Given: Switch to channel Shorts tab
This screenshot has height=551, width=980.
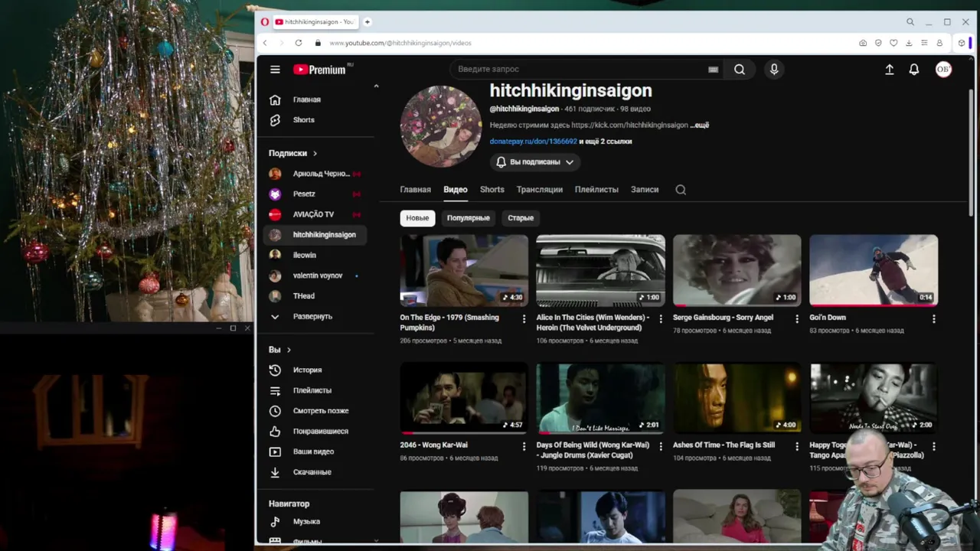Looking at the screenshot, I should tap(492, 190).
